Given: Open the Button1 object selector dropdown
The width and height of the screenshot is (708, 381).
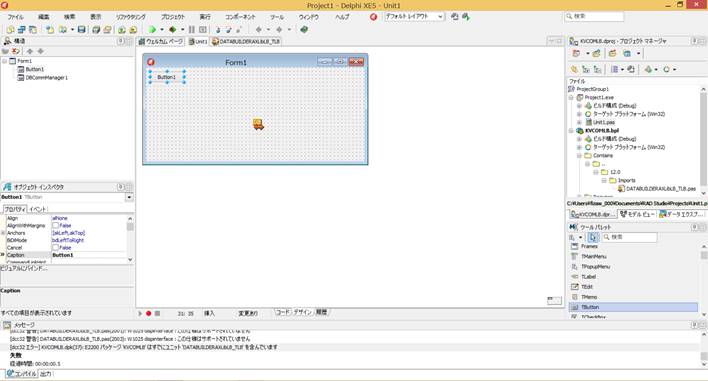Looking at the screenshot, I should pos(129,197).
